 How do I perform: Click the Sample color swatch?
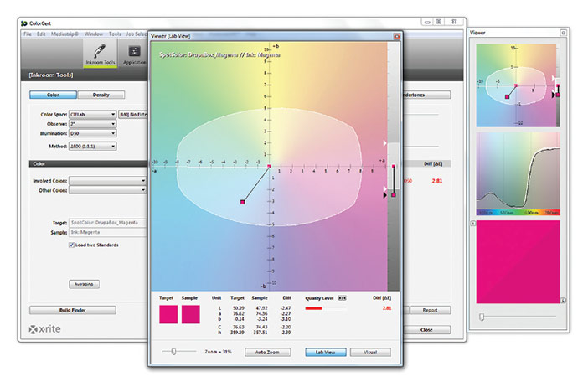pyautogui.click(x=190, y=314)
